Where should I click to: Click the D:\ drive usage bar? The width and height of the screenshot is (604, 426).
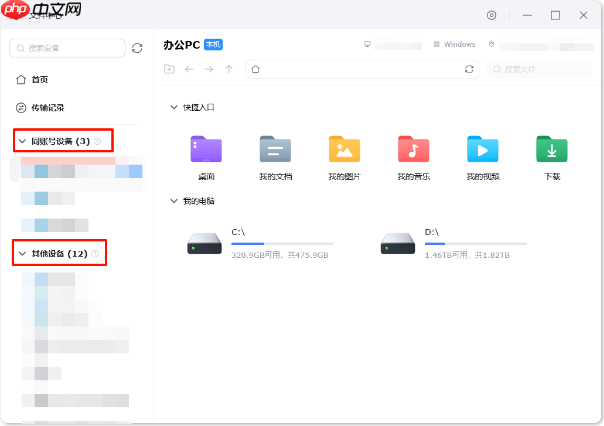pyautogui.click(x=476, y=244)
